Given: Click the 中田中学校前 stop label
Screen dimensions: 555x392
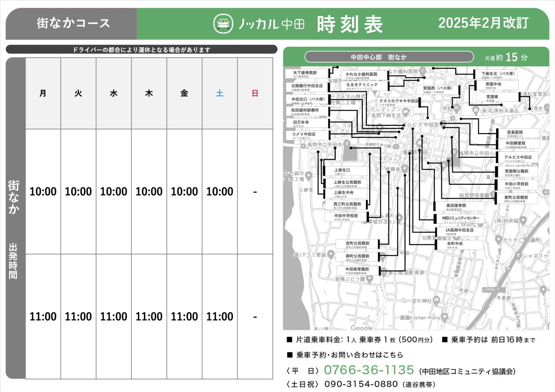Looking at the screenshot, I should pyautogui.click(x=346, y=216).
